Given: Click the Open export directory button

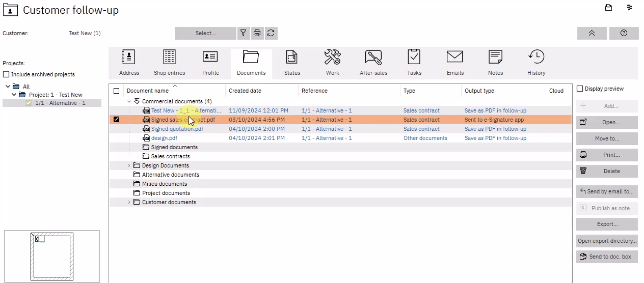Looking at the screenshot, I should click(x=607, y=241).
